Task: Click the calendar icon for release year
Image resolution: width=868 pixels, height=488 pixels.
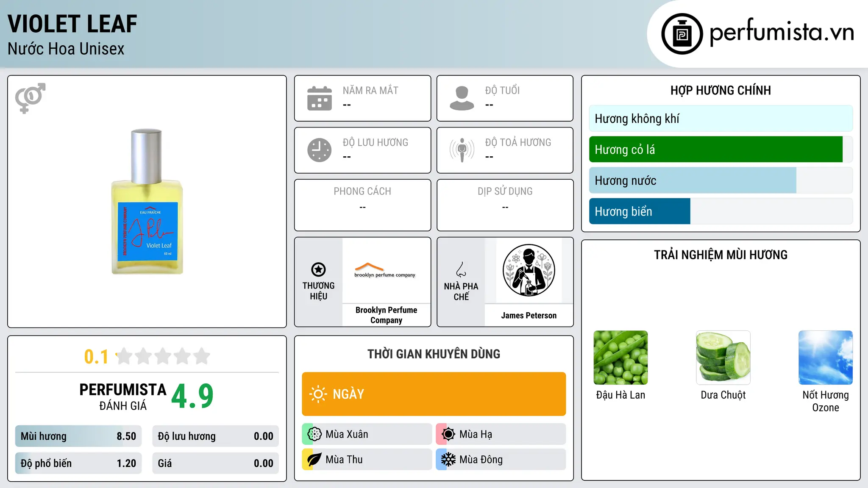Action: click(x=320, y=98)
